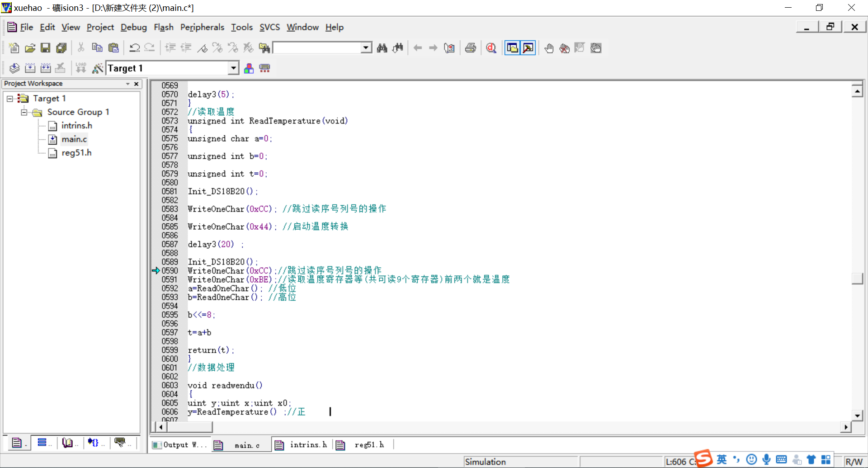Open Options for Target icon

[x=97, y=68]
